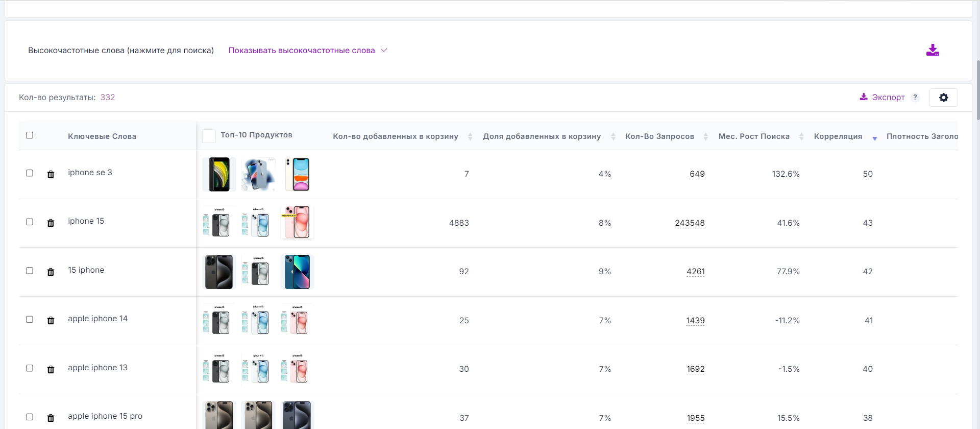
Task: Click the Экспорт link
Action: point(888,98)
